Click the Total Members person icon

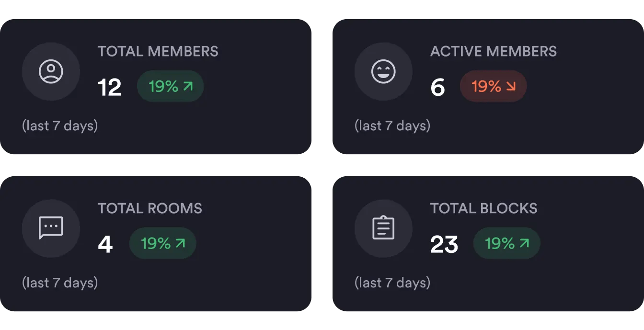pos(51,72)
